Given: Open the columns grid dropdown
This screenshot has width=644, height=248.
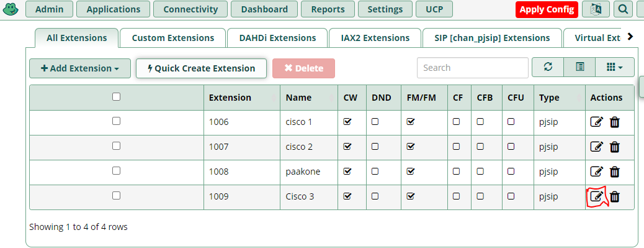Looking at the screenshot, I should click(615, 67).
